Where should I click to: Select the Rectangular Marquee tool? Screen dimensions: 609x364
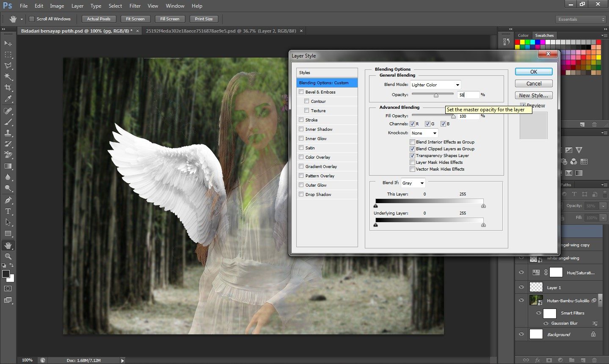pyautogui.click(x=8, y=55)
